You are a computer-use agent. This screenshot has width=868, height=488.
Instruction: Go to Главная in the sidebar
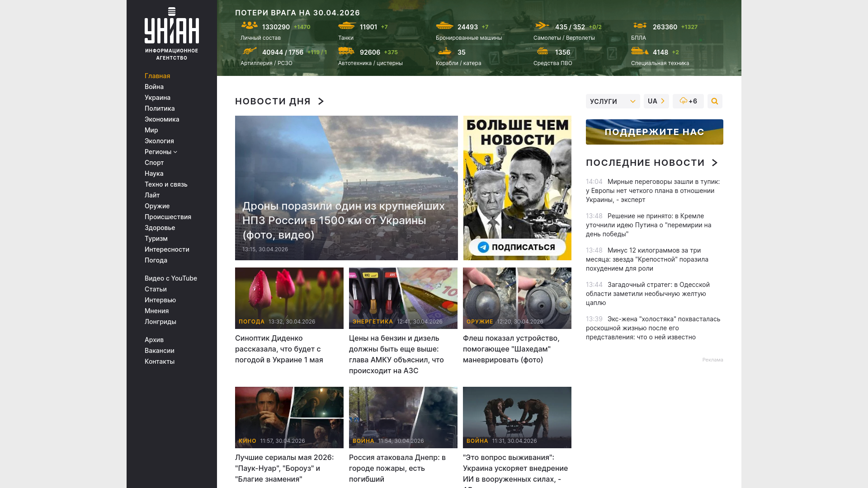click(x=157, y=76)
